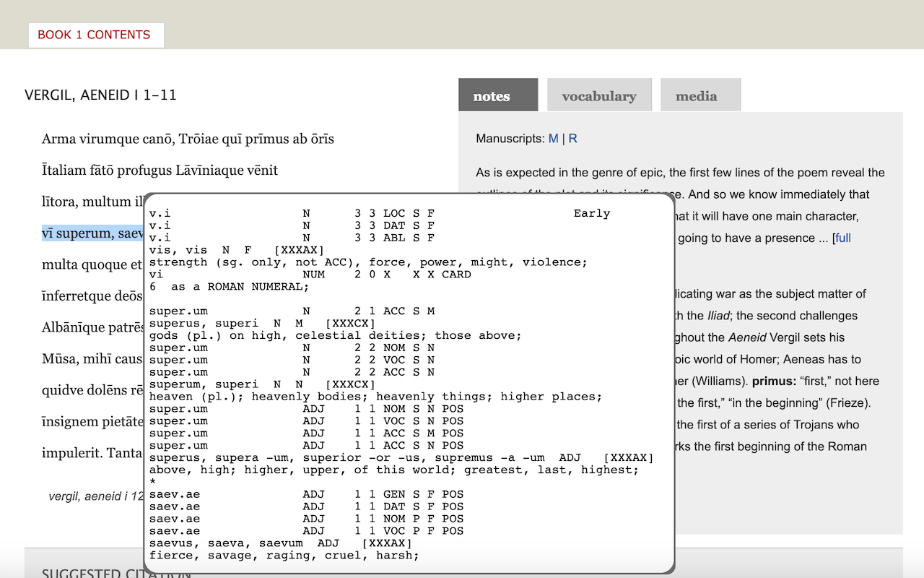The width and height of the screenshot is (924, 578).
Task: Click the word Arma in line one
Action: 60,139
